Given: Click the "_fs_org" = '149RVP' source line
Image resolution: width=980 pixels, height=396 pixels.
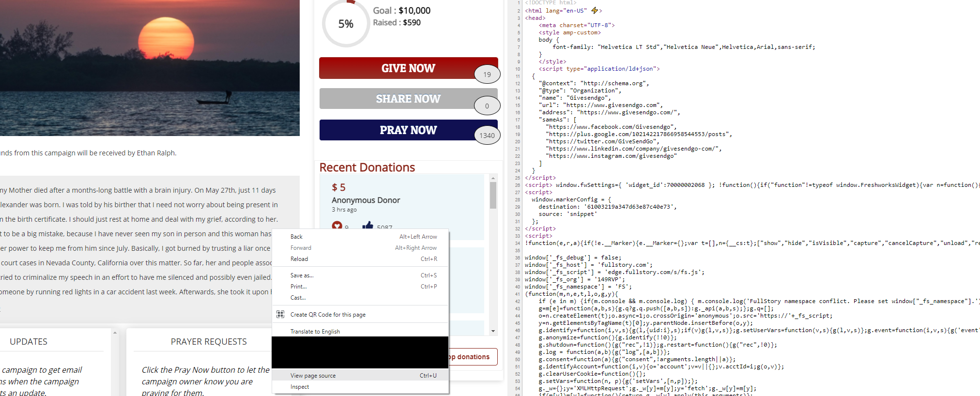Looking at the screenshot, I should coord(575,279).
